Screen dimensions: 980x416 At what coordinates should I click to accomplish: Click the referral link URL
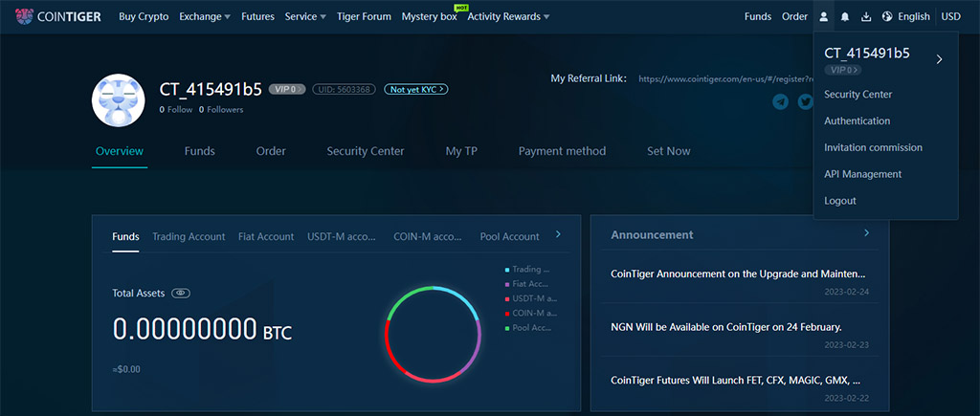(x=725, y=79)
